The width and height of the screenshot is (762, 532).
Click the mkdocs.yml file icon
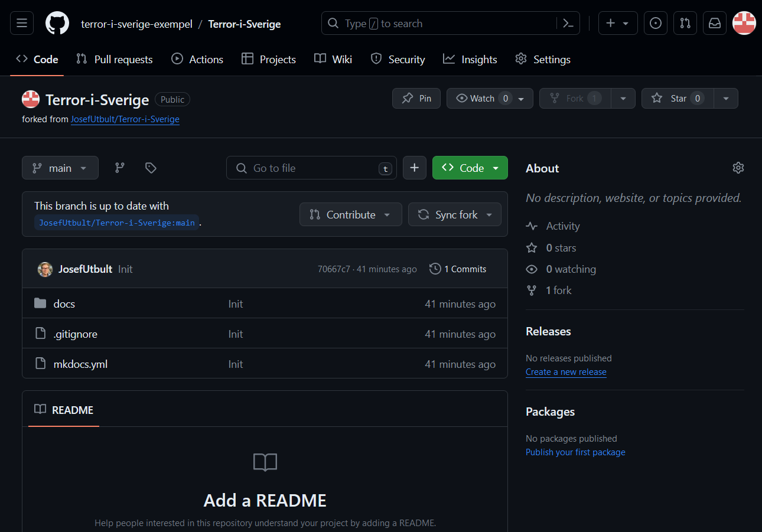(x=40, y=364)
